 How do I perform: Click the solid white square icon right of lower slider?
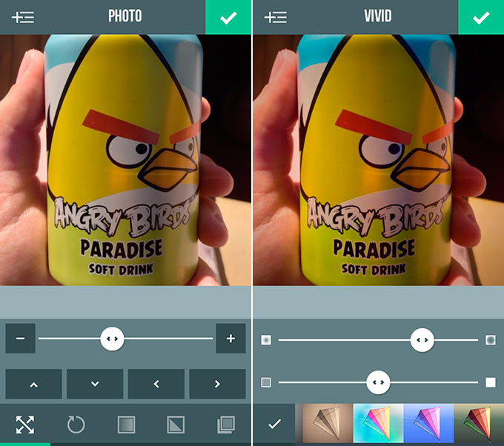[x=491, y=382]
